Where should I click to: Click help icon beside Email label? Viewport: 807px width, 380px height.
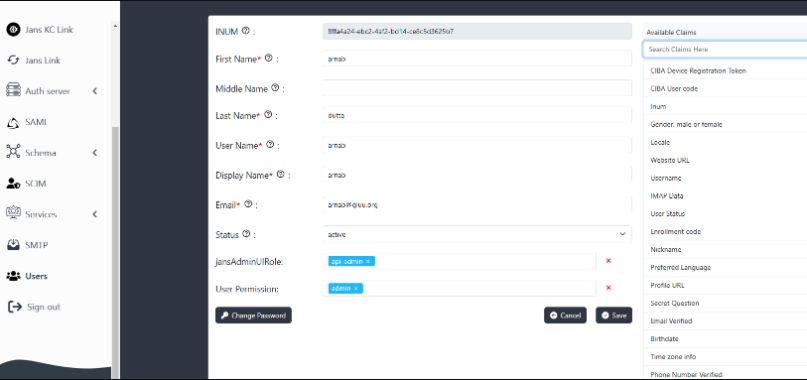tap(248, 204)
